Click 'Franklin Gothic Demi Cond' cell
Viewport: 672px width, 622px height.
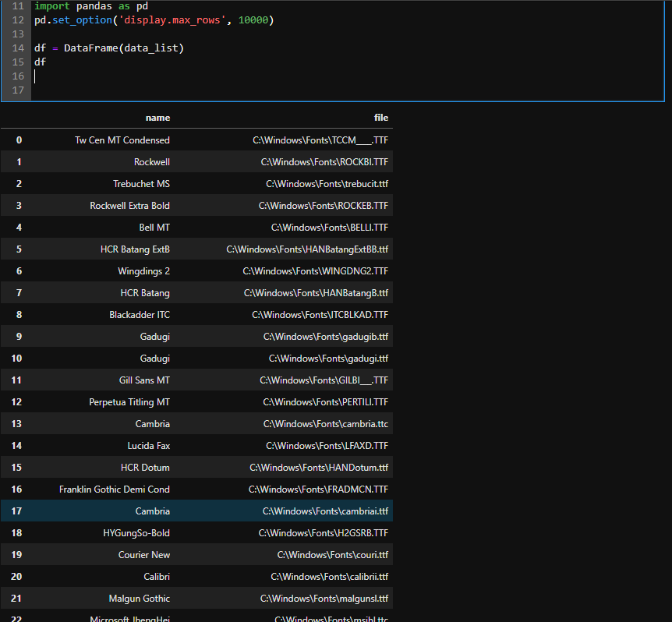point(115,489)
